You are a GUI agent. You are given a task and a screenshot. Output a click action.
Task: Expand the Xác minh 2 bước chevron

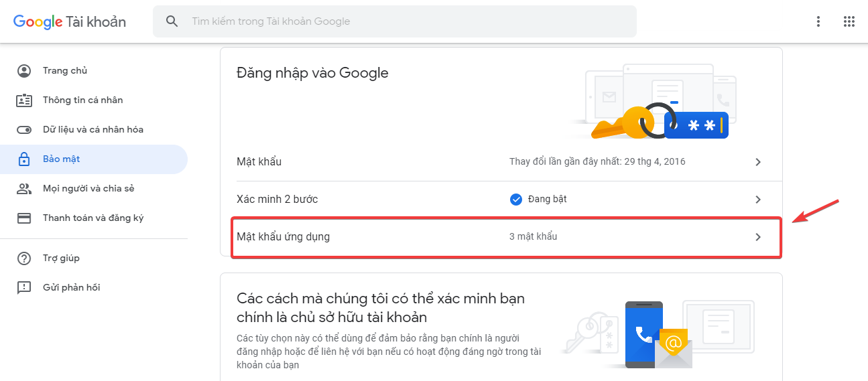[x=758, y=200]
